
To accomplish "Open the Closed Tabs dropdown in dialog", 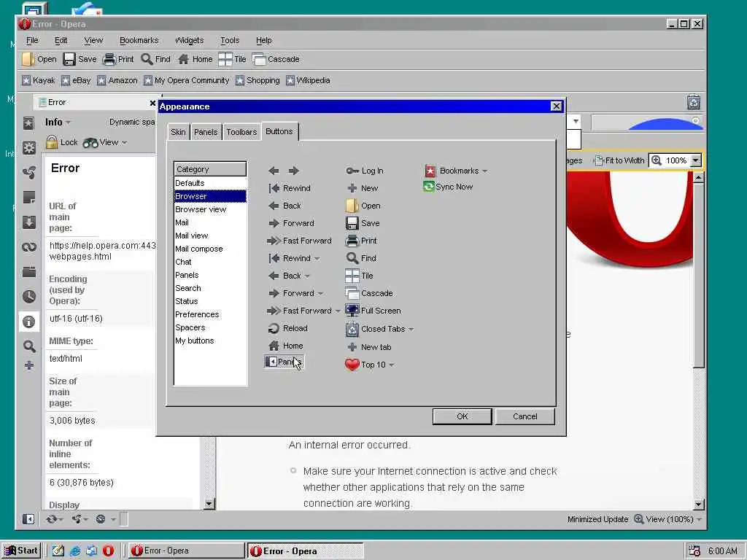I will pyautogui.click(x=379, y=329).
